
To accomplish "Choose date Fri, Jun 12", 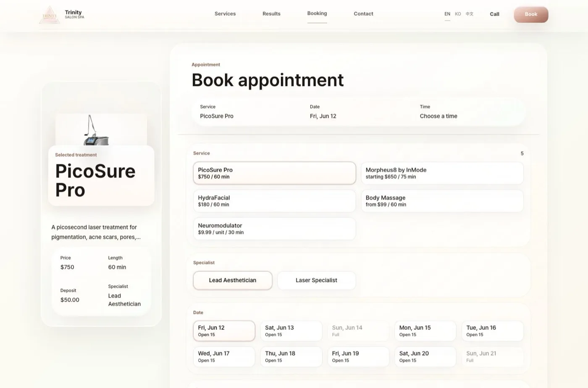I will point(224,331).
